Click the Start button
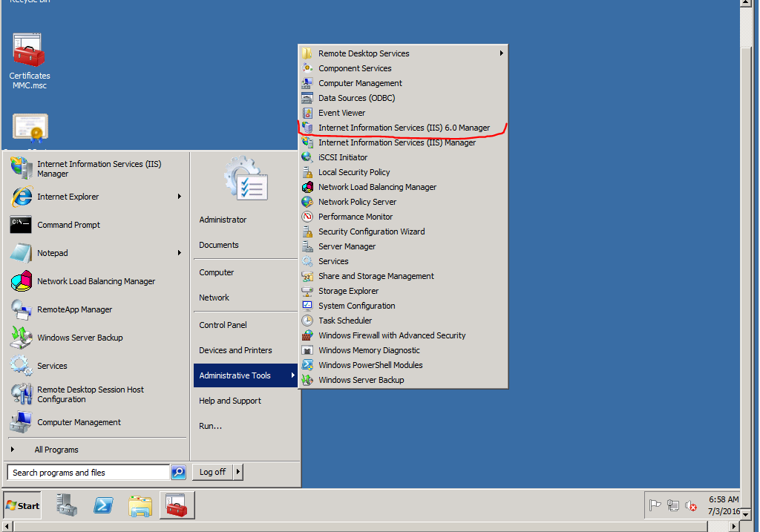The width and height of the screenshot is (760, 532). [x=22, y=506]
